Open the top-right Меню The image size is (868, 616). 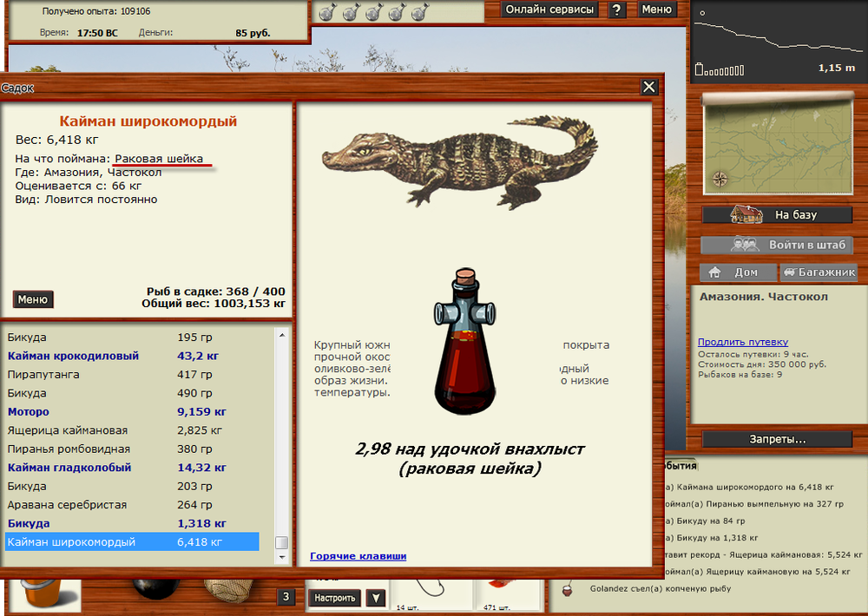(657, 10)
